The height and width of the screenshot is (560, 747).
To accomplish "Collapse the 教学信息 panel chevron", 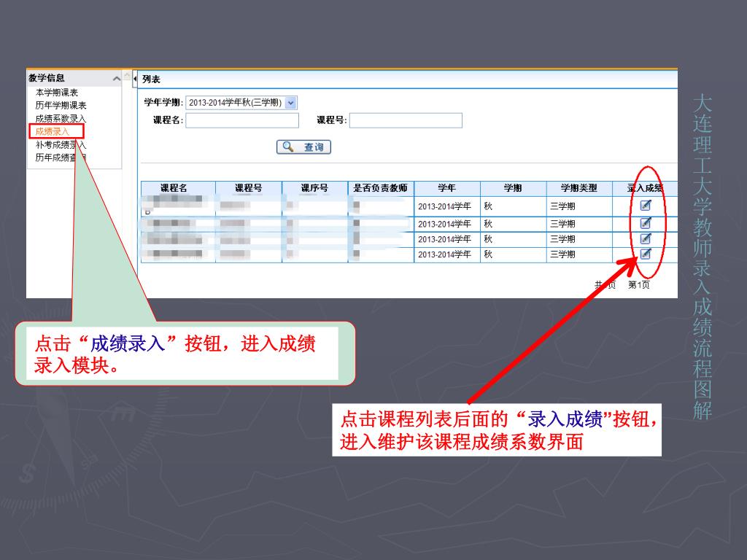I will [116, 79].
